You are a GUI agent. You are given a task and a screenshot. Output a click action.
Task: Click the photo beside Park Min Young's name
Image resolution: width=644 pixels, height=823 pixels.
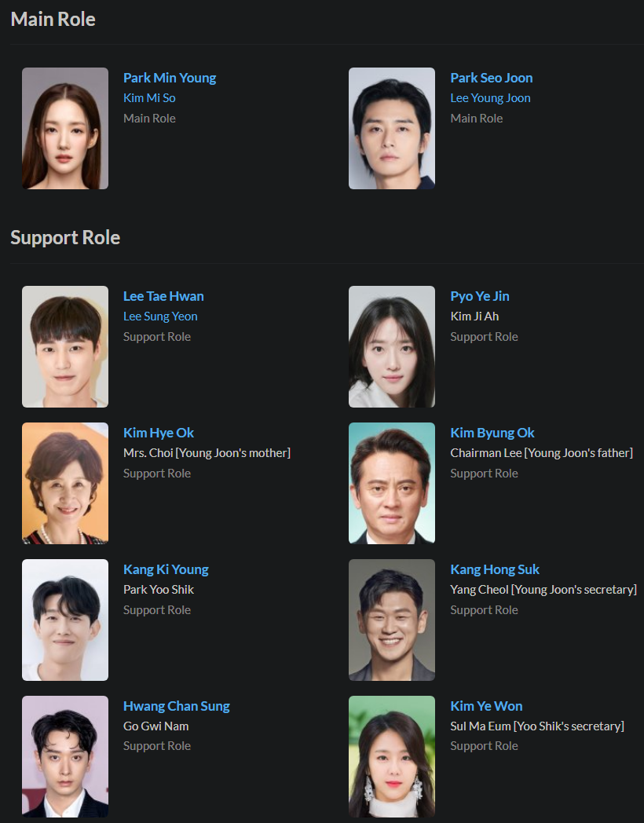pos(65,128)
